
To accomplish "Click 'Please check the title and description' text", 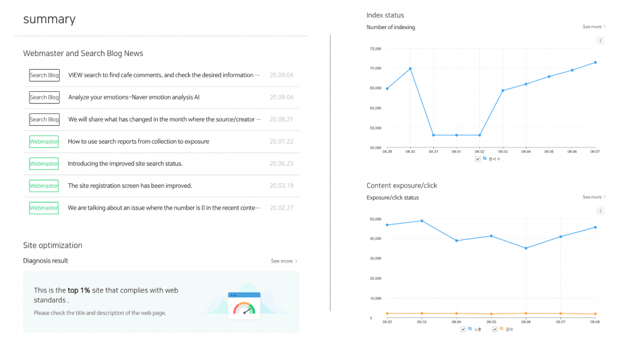I will click(100, 313).
